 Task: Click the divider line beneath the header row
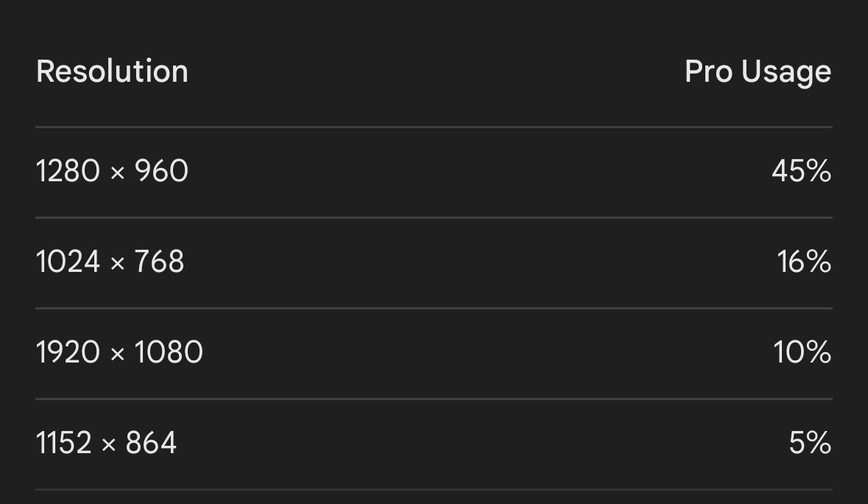[434, 127]
